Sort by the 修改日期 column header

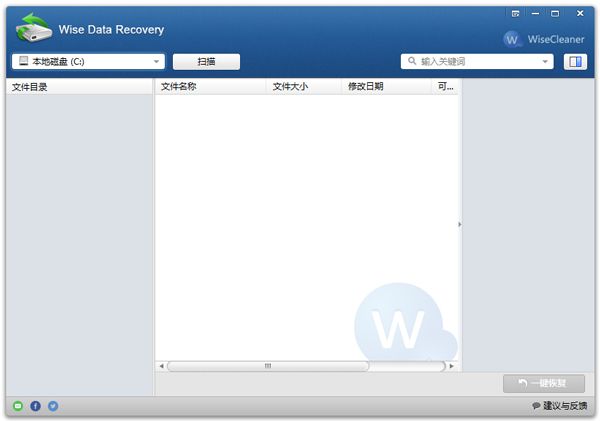point(386,86)
